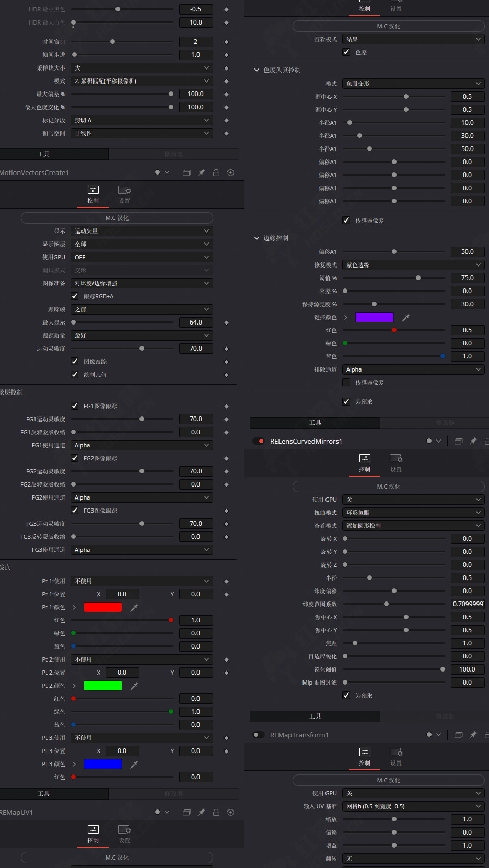Open 设置 tab of MotionVectorsCreate1

point(124,194)
